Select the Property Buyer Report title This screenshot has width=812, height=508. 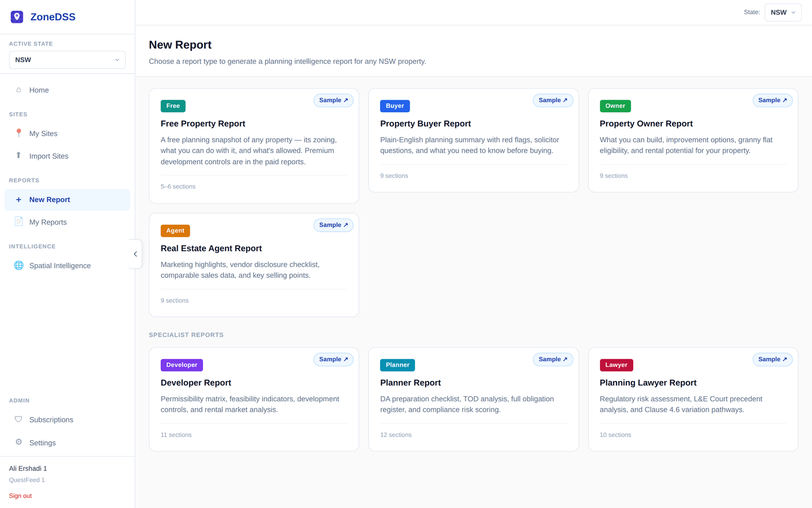tap(425, 123)
